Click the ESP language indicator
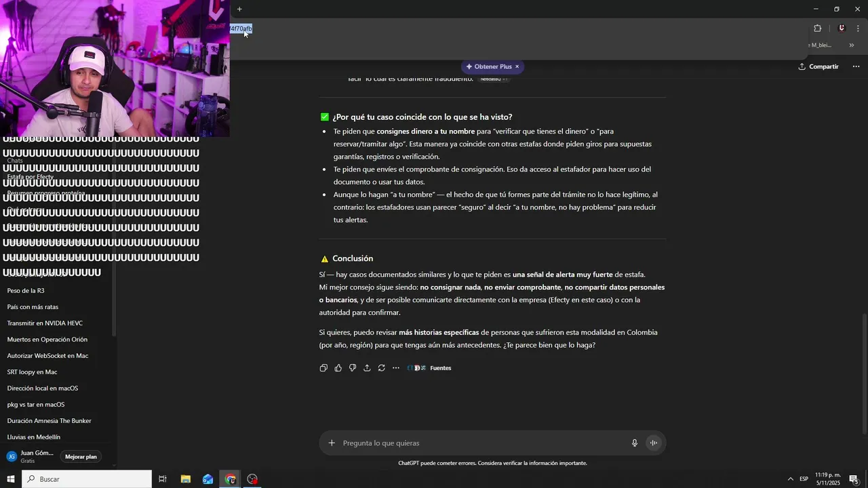868x488 pixels. [x=804, y=479]
